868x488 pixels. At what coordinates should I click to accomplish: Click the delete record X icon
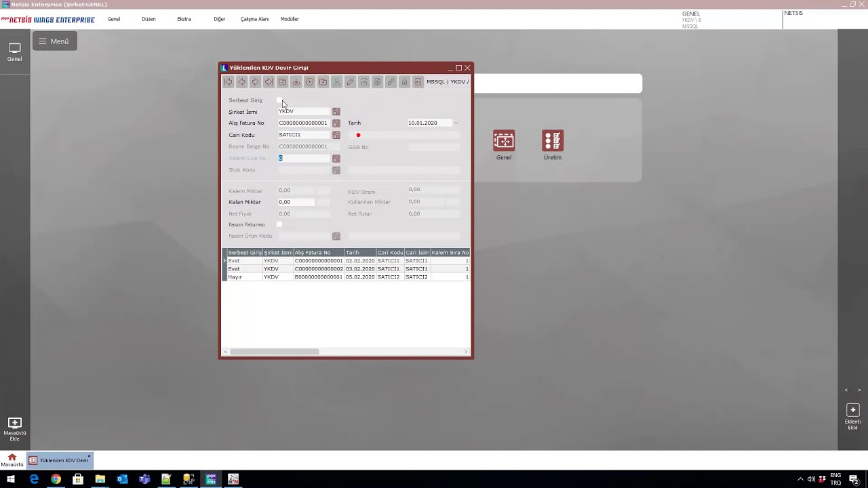(x=310, y=82)
